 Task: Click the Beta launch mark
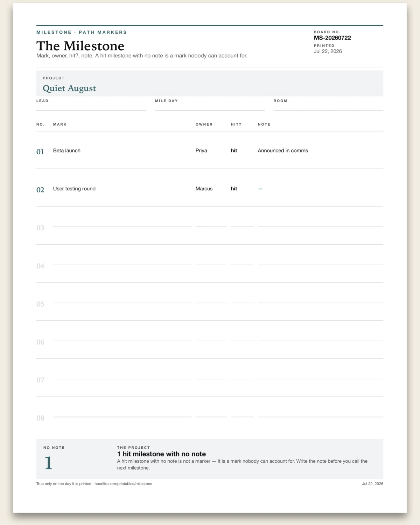tap(67, 150)
